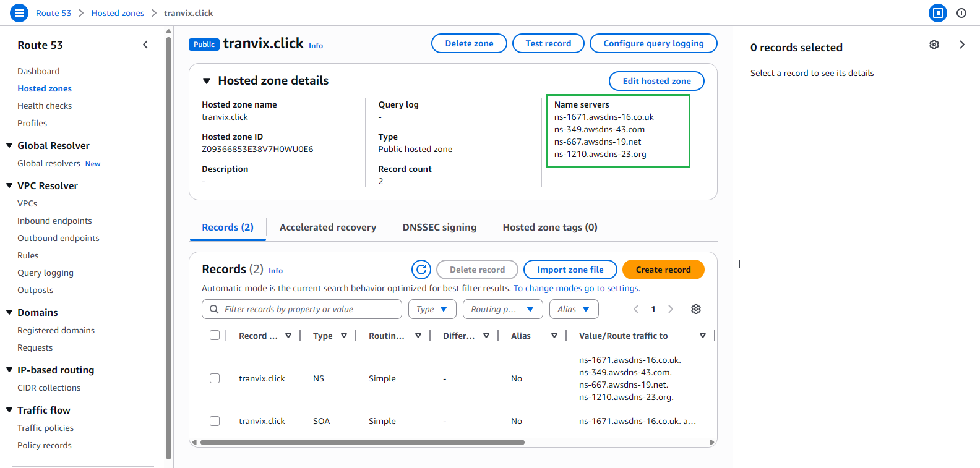Open the Routing policy filter dropdown
The image size is (980, 468).
(x=503, y=309)
